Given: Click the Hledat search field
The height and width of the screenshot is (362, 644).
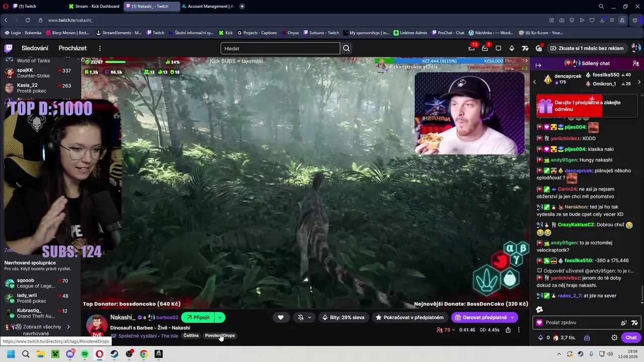Looking at the screenshot, I should (280, 48).
